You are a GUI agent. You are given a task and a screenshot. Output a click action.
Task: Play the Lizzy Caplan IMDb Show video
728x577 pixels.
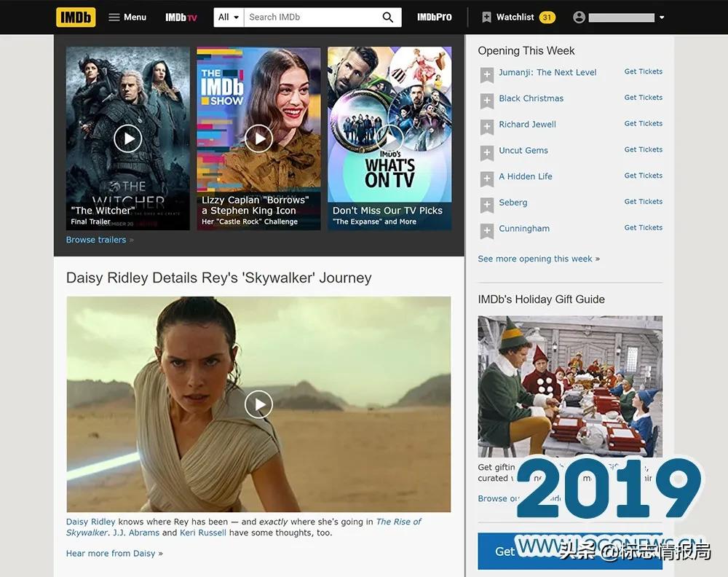pyautogui.click(x=258, y=138)
